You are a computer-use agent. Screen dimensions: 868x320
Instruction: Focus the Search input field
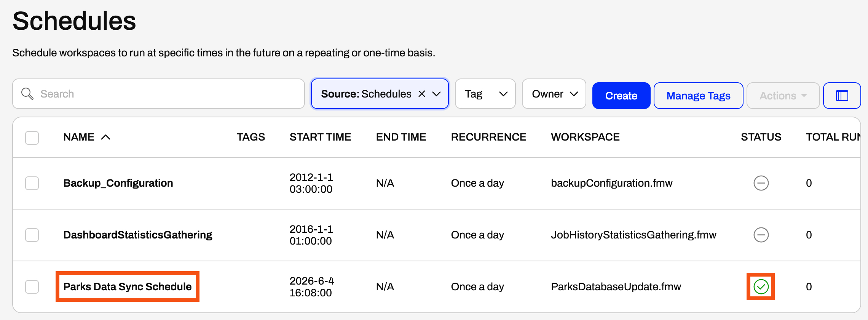pos(158,94)
